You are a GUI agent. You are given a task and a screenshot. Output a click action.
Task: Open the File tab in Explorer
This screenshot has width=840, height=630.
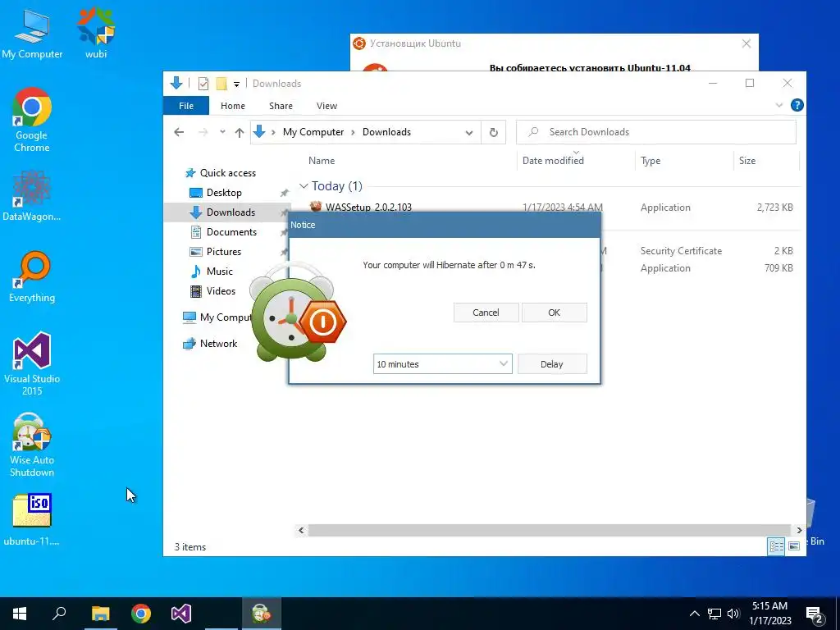186,106
